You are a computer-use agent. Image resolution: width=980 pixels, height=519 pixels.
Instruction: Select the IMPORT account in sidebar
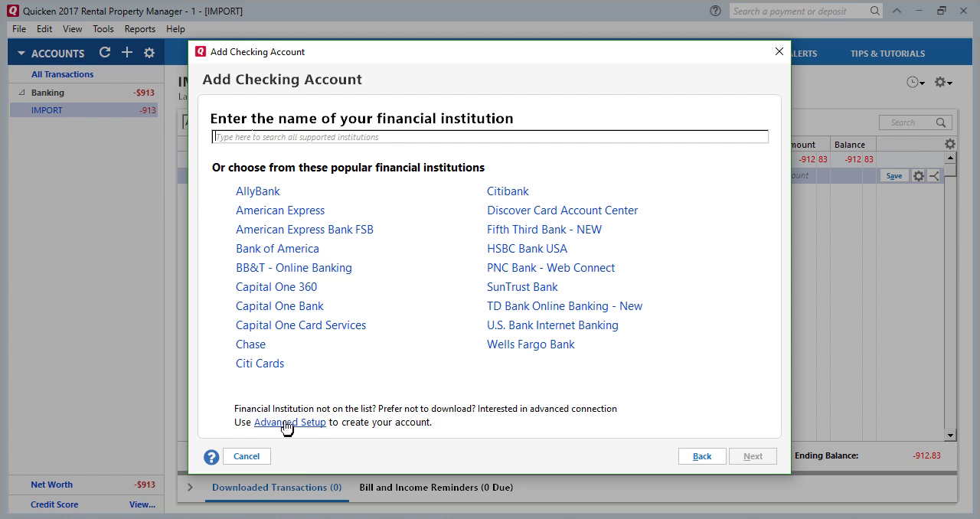pos(83,110)
